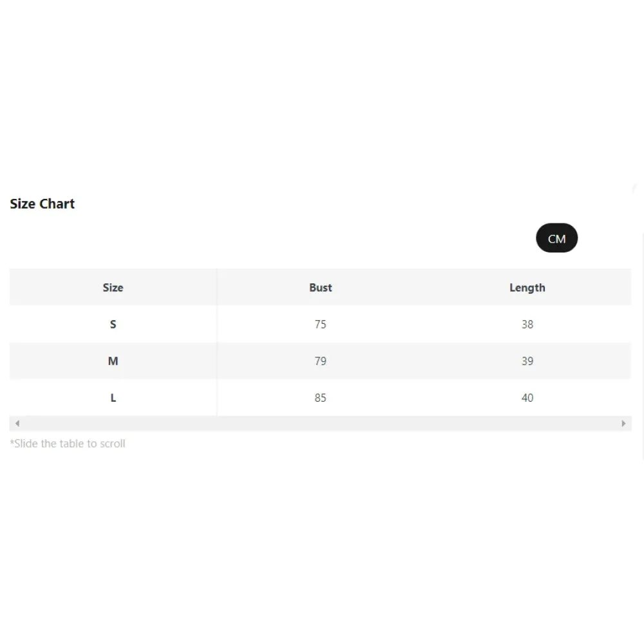The height and width of the screenshot is (644, 644).
Task: Click length value 39 cell
Action: [527, 361]
